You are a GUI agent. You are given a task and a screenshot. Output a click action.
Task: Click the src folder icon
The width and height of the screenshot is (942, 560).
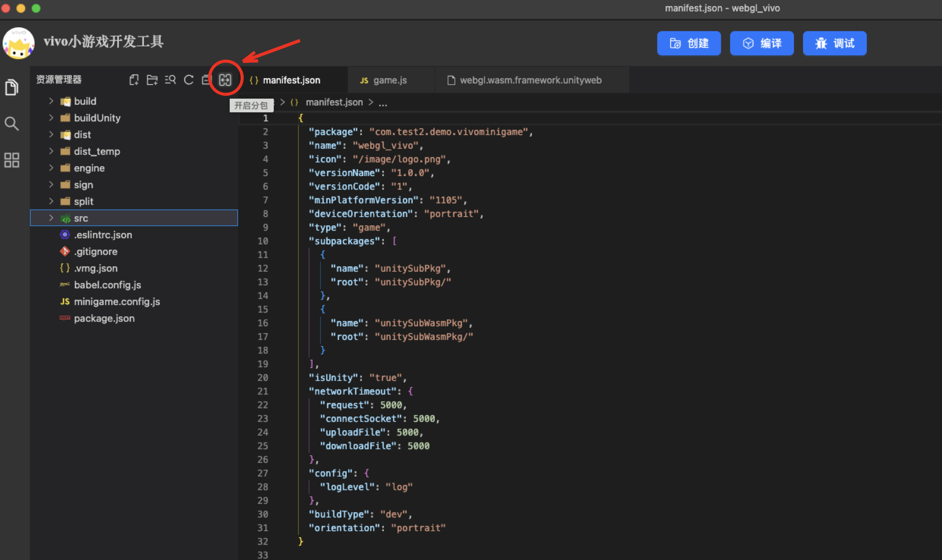[65, 218]
